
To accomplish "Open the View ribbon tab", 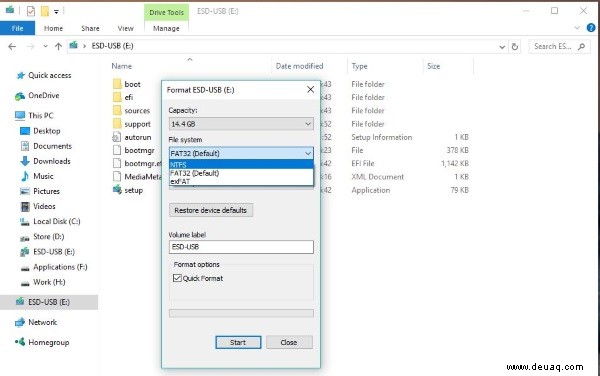I will click(x=126, y=28).
